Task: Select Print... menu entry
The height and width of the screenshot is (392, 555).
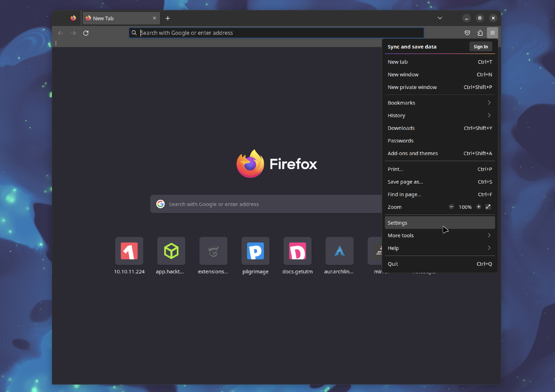Action: tap(440, 169)
